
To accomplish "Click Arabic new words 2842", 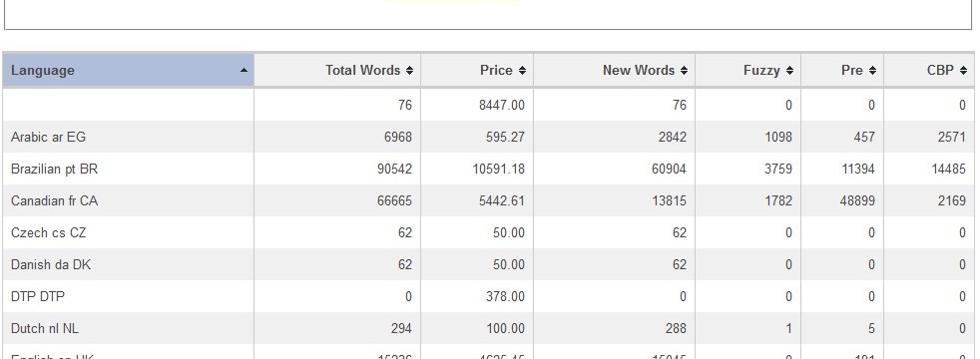I will pos(672,137).
